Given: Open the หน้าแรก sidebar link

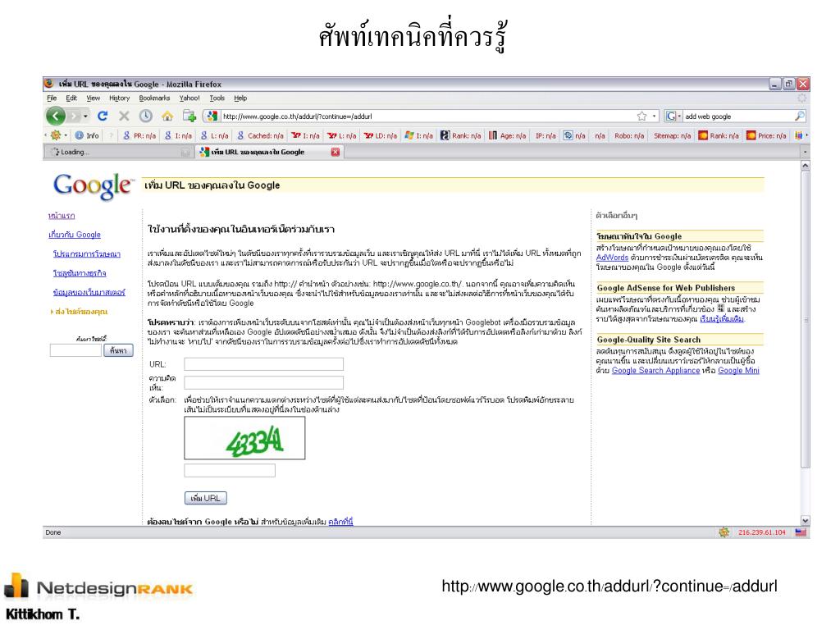Looking at the screenshot, I should [x=62, y=216].
